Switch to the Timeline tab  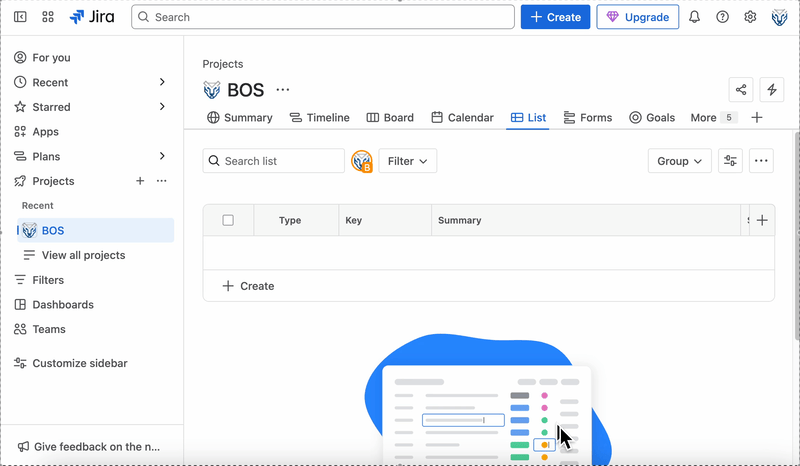pos(319,117)
